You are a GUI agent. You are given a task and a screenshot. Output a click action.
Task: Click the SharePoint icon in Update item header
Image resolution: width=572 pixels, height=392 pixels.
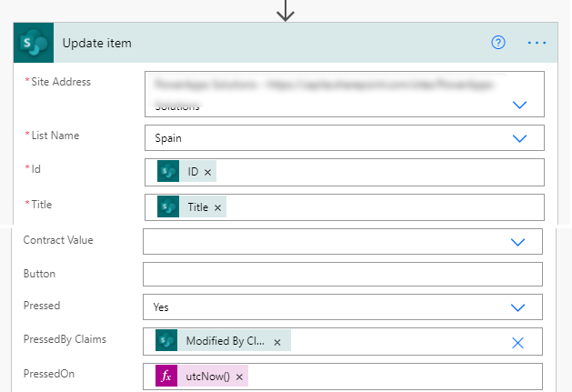[34, 43]
